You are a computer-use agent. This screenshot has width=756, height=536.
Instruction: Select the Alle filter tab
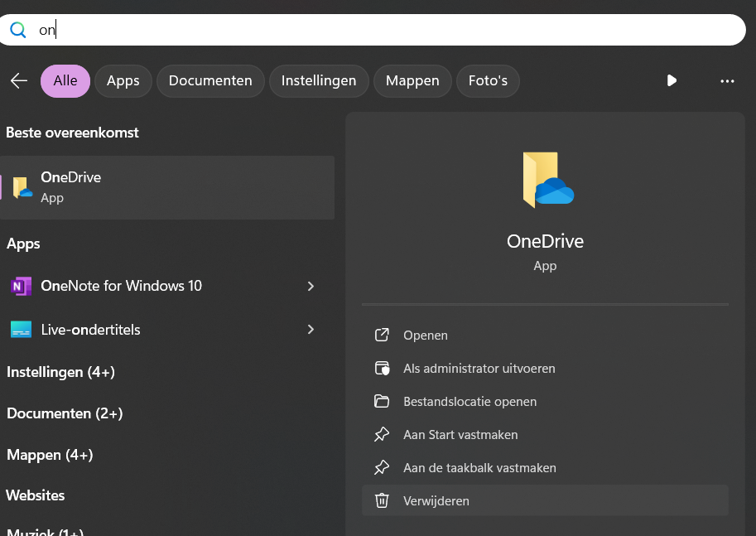(65, 80)
